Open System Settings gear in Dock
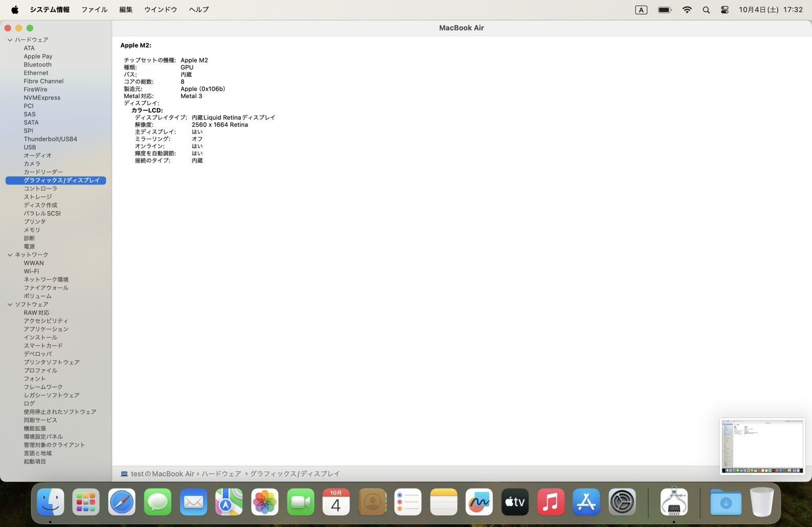The width and height of the screenshot is (812, 527). coord(622,502)
